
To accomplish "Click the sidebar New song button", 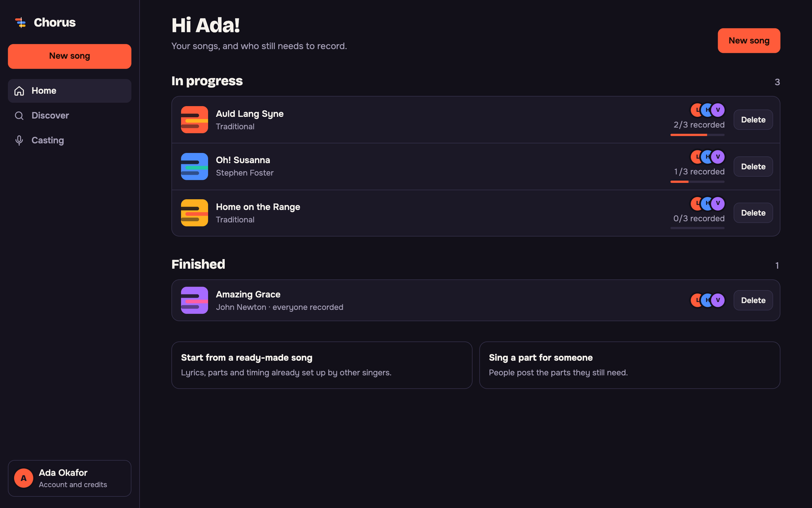I will coord(70,56).
